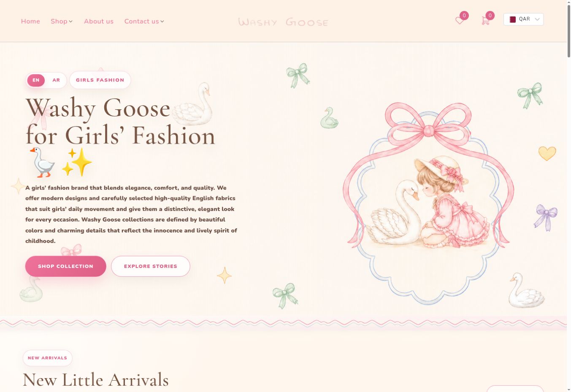Open the shopping cart icon

pyautogui.click(x=485, y=20)
